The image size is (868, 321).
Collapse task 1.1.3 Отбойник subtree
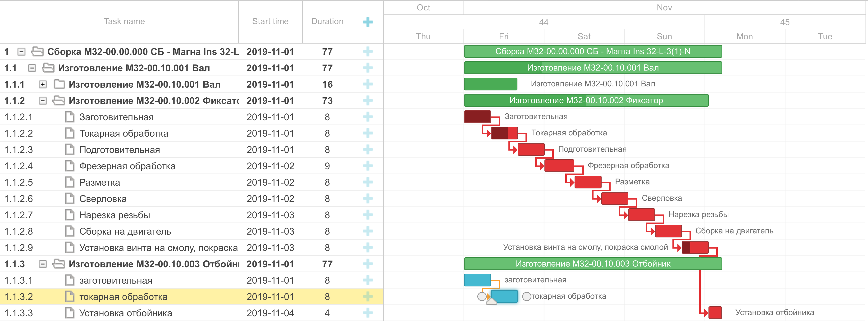tap(42, 264)
